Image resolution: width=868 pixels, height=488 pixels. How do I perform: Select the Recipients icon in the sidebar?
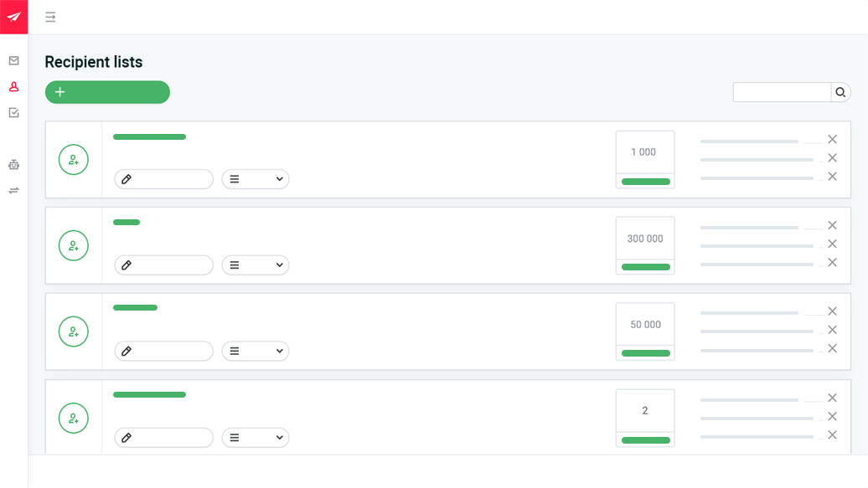point(13,87)
